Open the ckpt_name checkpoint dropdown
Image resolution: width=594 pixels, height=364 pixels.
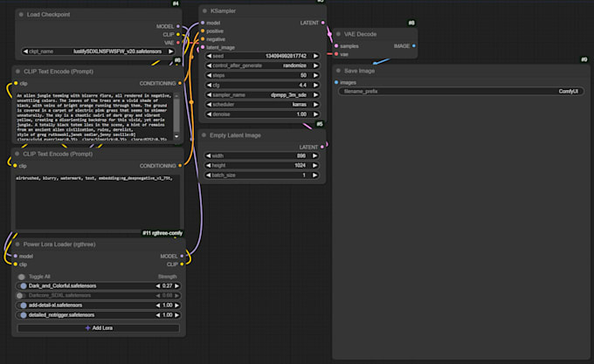pos(98,52)
